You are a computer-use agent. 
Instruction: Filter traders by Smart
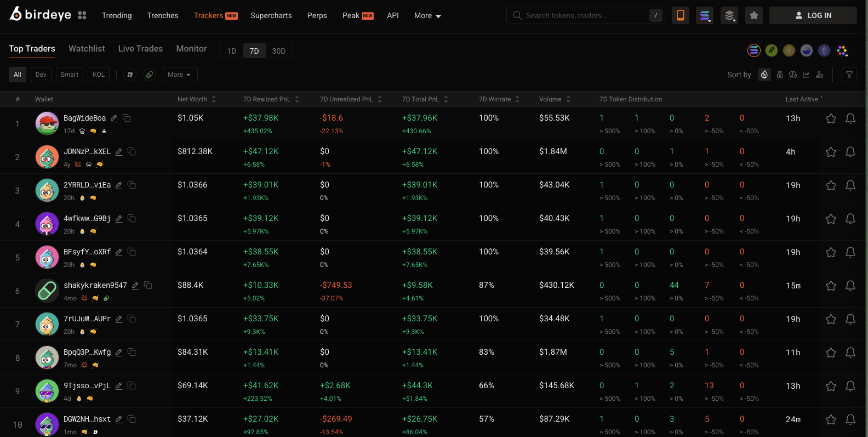point(70,75)
